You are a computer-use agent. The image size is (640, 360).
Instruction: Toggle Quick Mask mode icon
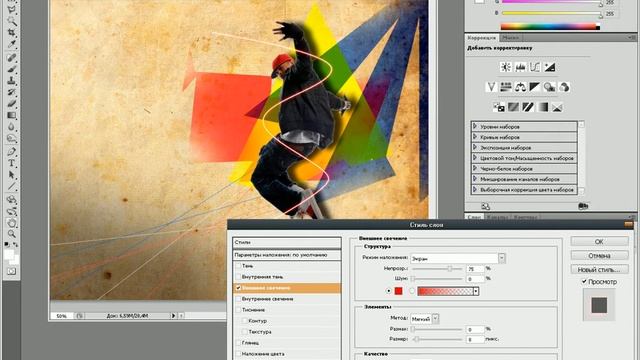[12, 271]
